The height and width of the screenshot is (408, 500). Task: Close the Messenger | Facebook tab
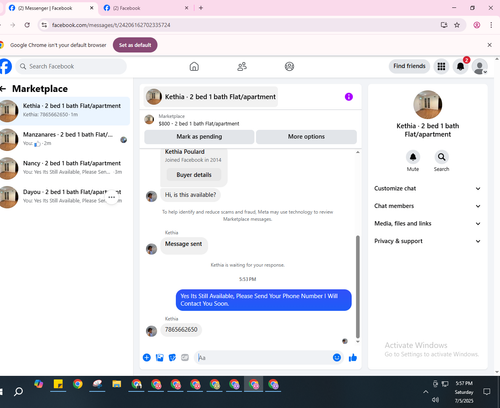tap(92, 8)
